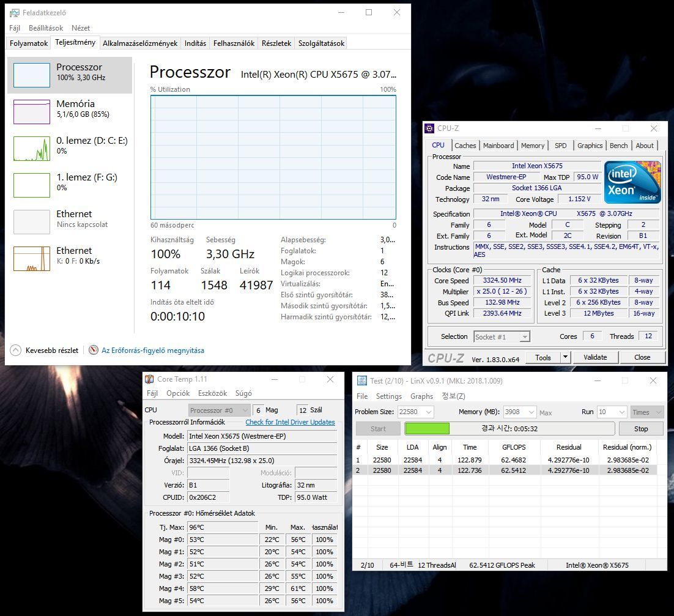674x616 pixels.
Task: Switch to the Folyamatok tab
Action: 29,43
